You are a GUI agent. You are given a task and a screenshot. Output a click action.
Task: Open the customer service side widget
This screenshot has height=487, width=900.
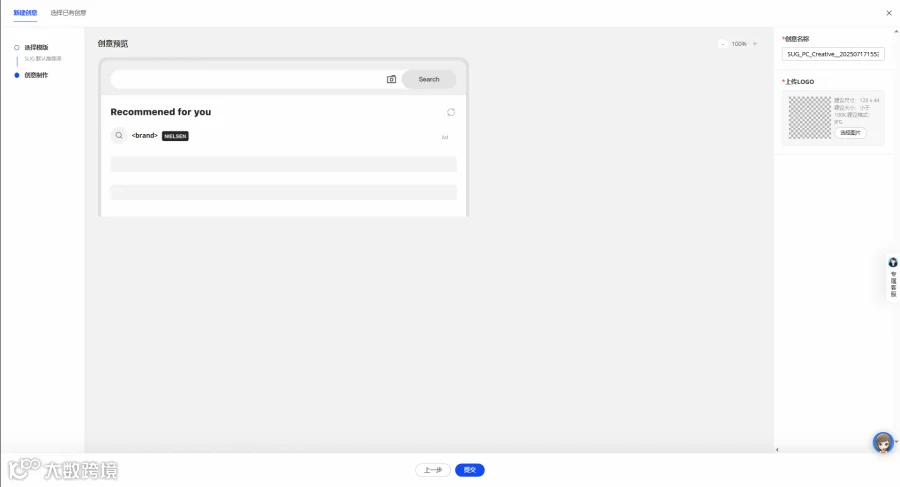tap(893, 277)
